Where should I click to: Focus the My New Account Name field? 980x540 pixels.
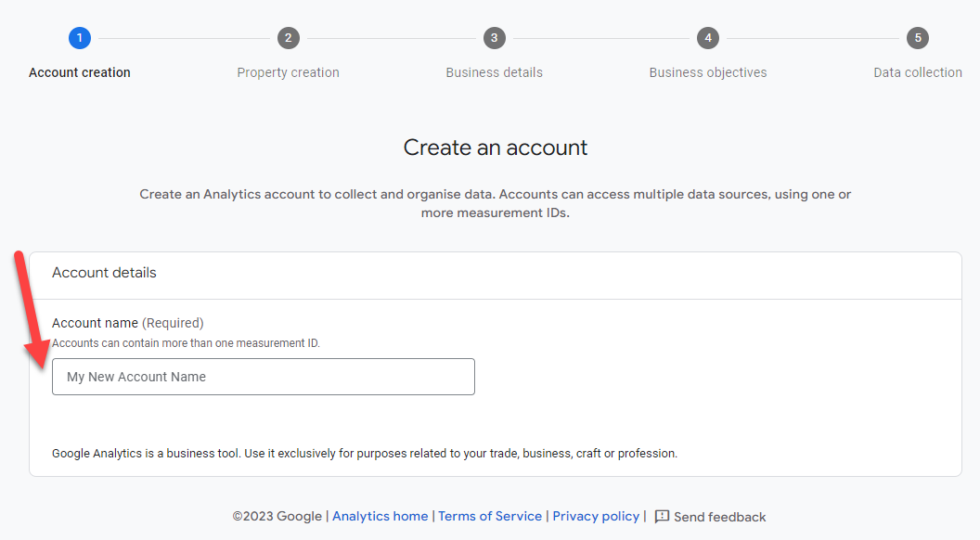pos(264,377)
